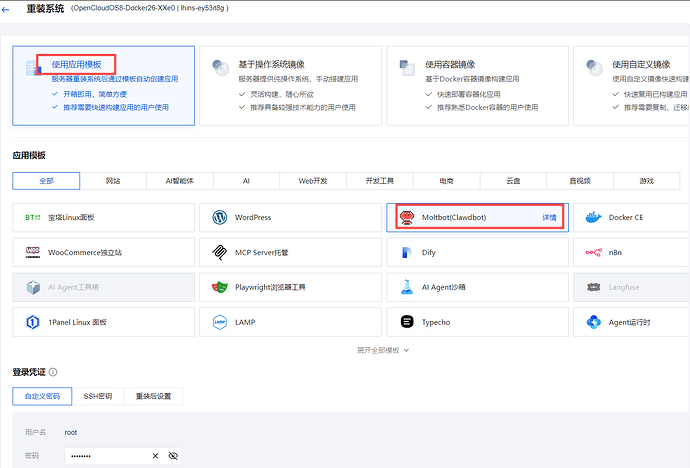This screenshot has height=468, width=690.
Task: Select the Moltbot(Clawdbot) template name
Action: [x=454, y=217]
